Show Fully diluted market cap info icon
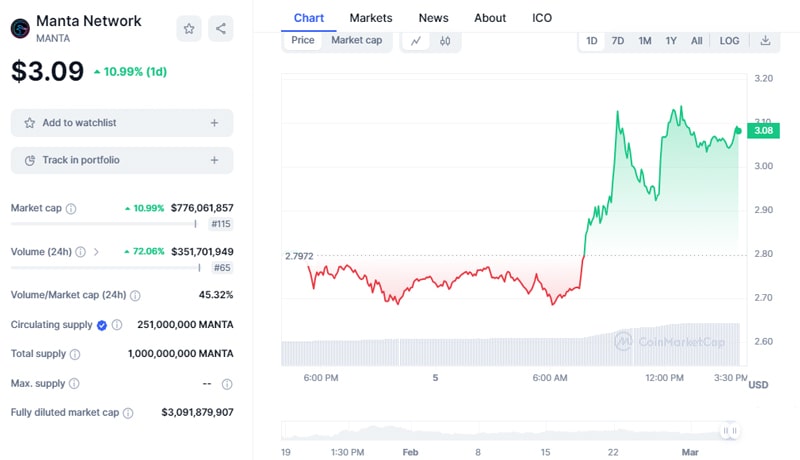Viewport: 800px width, 460px height. (x=129, y=413)
